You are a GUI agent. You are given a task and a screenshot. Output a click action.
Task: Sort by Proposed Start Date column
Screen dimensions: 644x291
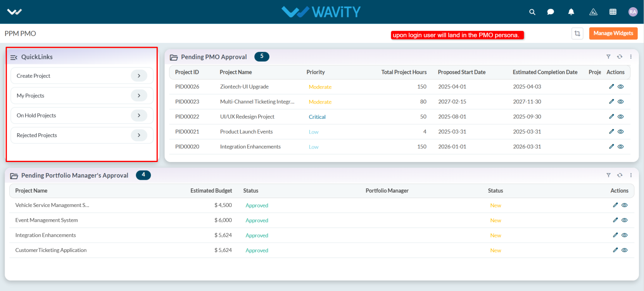[462, 72]
